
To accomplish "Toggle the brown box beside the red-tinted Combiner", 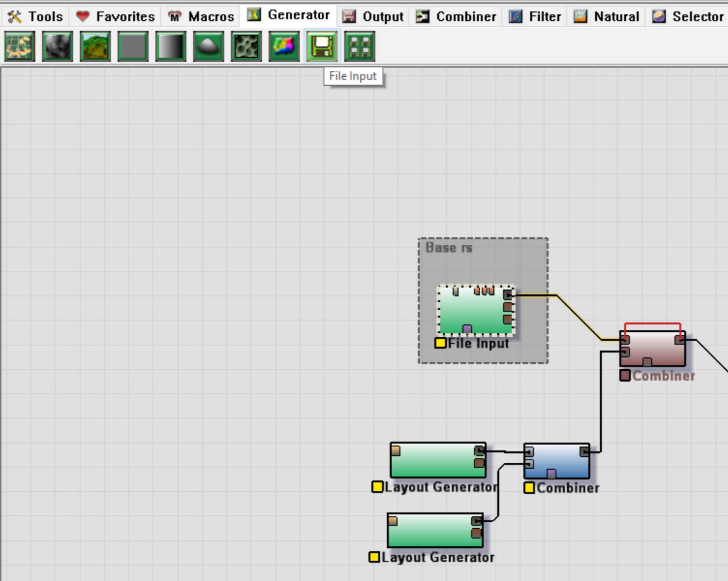I will click(625, 376).
